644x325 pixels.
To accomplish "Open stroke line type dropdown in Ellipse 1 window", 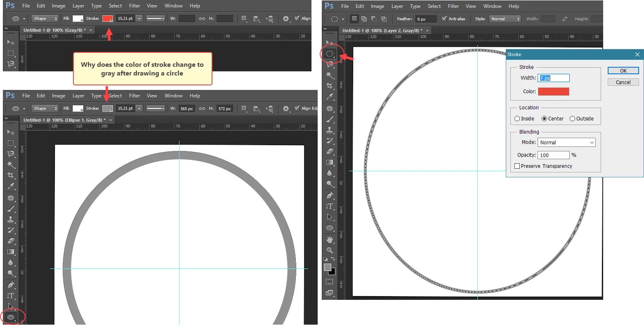I will point(156,108).
